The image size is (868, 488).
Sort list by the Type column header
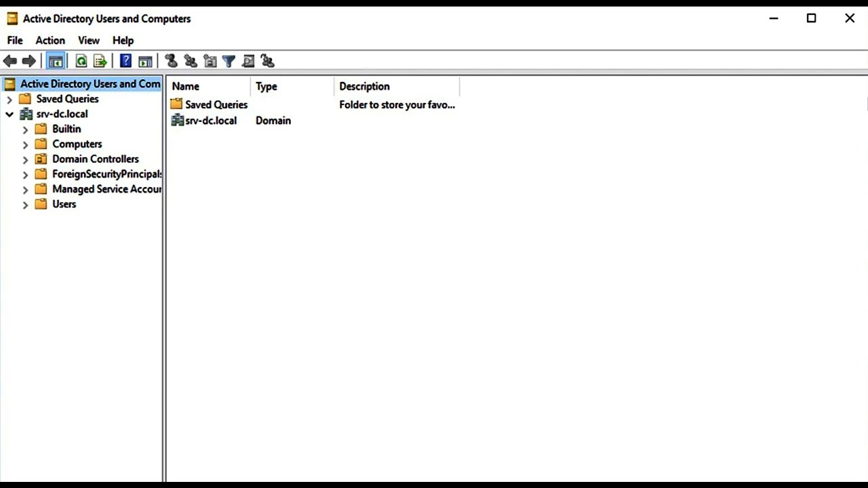[x=292, y=86]
